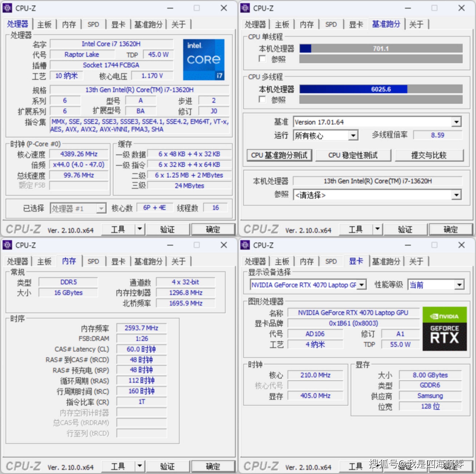The height and width of the screenshot is (474, 476).
Task: Click the CPU 稳定性测试 button
Action: 353,155
